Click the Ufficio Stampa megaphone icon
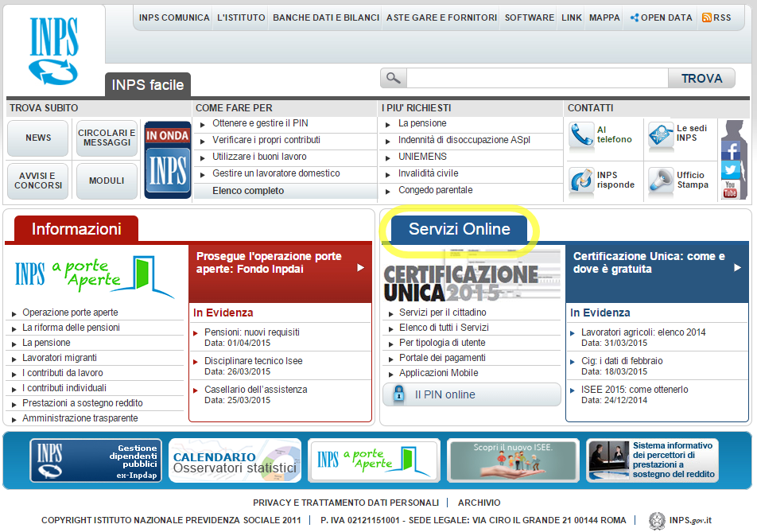Screen dimensions: 757x532 [x=661, y=180]
